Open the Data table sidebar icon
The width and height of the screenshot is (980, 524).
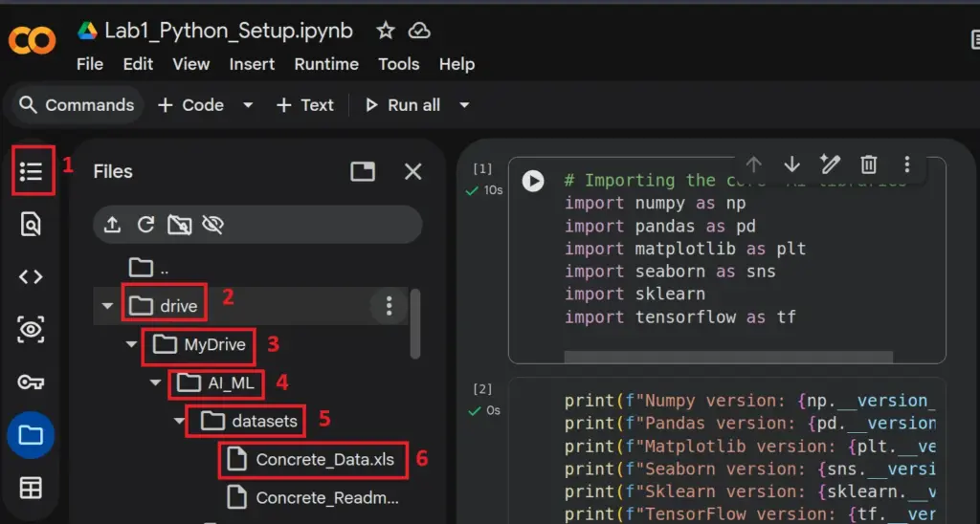click(31, 488)
